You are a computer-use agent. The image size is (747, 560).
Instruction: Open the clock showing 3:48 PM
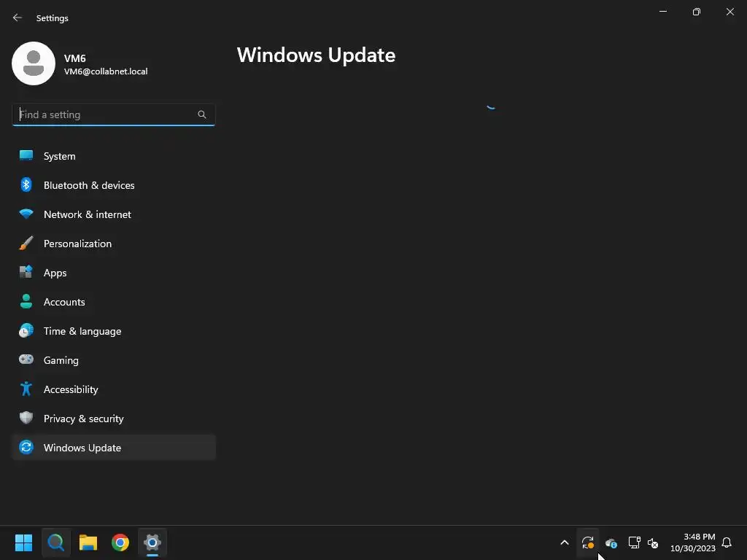point(693,542)
